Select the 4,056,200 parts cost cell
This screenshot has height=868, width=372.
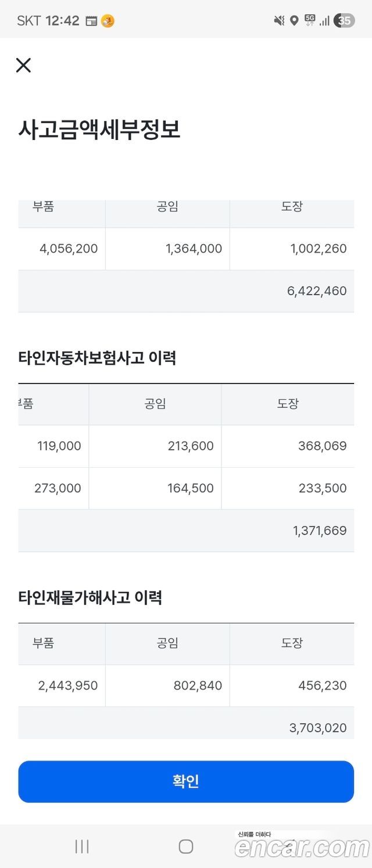pos(62,249)
